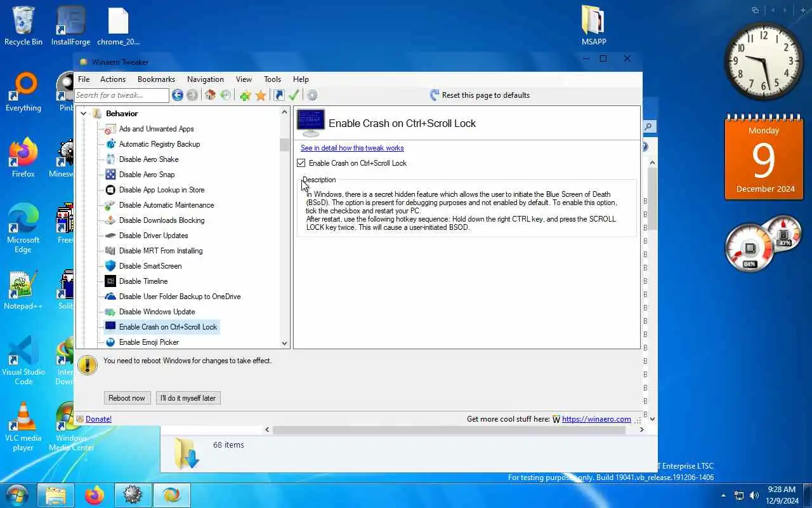Open the Bookmarks menu
Image resolution: width=812 pixels, height=508 pixels.
(x=156, y=79)
